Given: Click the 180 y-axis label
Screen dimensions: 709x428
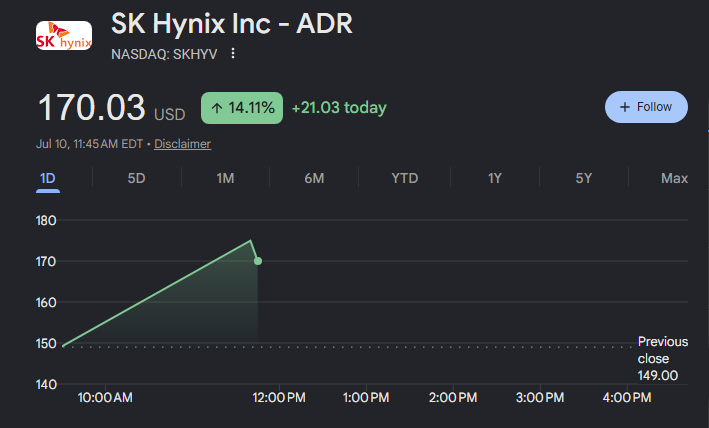Looking at the screenshot, I should [46, 221].
